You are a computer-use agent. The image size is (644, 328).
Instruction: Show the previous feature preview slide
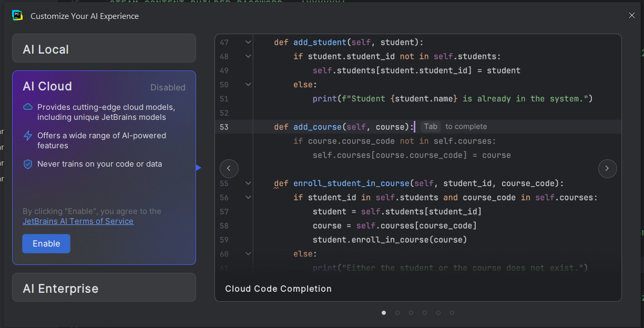(x=229, y=168)
